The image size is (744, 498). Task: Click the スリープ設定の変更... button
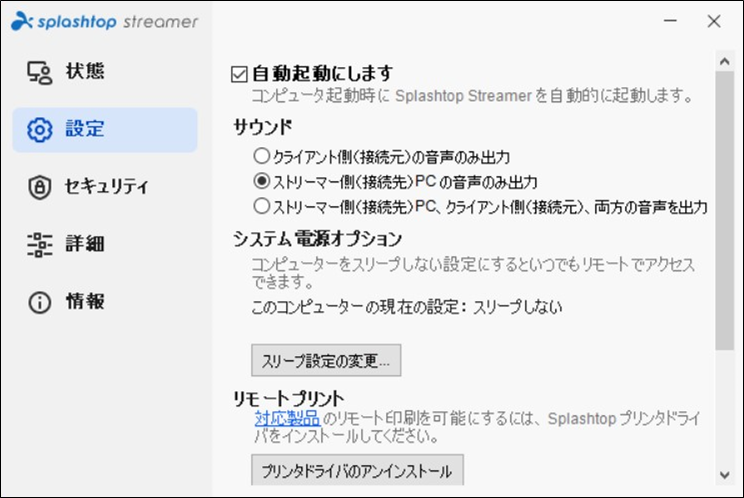[326, 360]
